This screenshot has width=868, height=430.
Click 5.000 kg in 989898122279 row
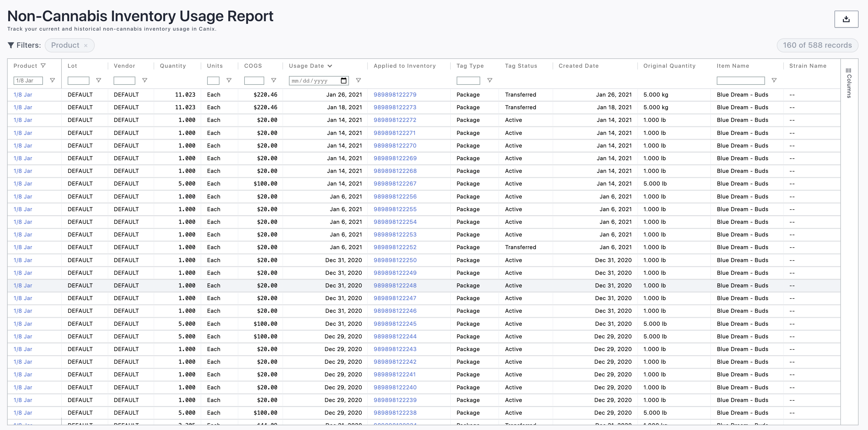click(655, 95)
